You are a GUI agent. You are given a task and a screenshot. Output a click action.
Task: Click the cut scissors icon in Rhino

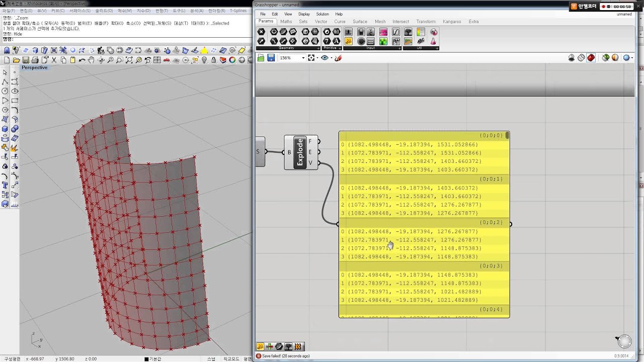(x=54, y=60)
